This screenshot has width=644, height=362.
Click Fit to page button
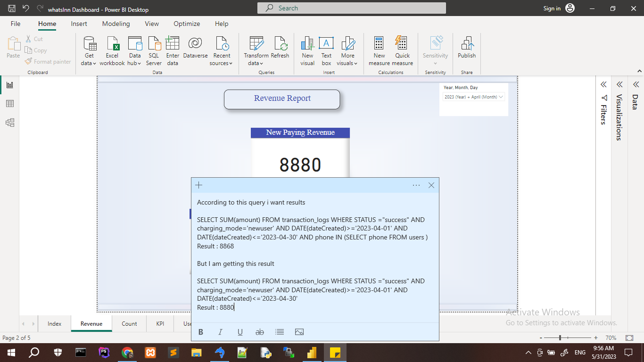[x=629, y=338]
